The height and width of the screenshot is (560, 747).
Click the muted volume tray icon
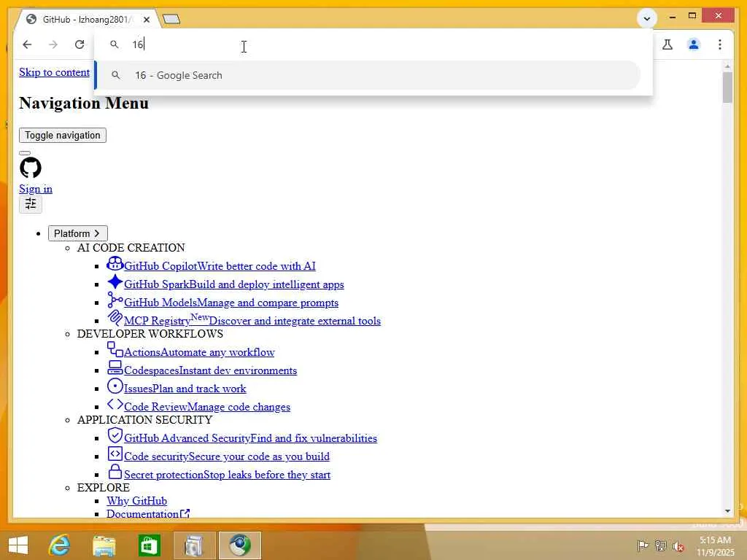click(x=678, y=547)
